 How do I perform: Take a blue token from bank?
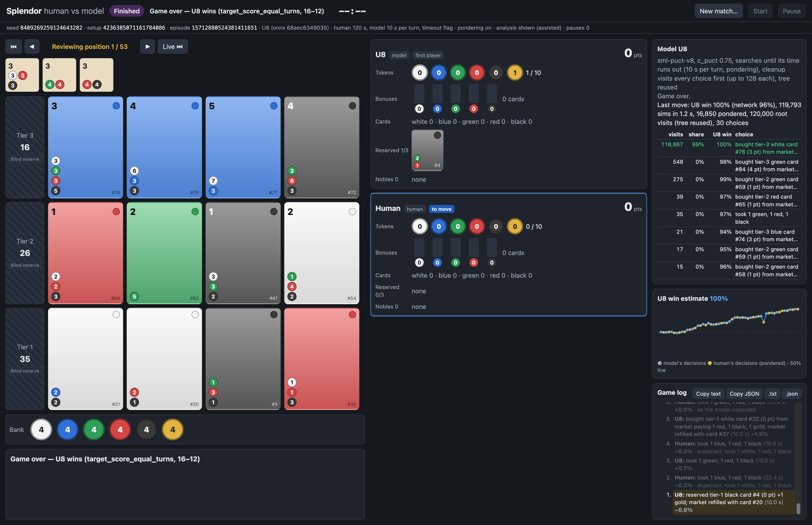pyautogui.click(x=68, y=430)
